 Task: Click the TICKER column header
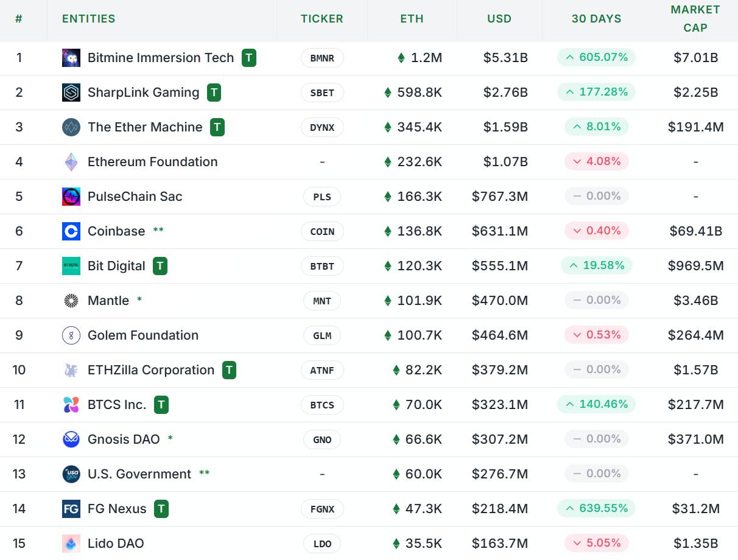pyautogui.click(x=322, y=19)
